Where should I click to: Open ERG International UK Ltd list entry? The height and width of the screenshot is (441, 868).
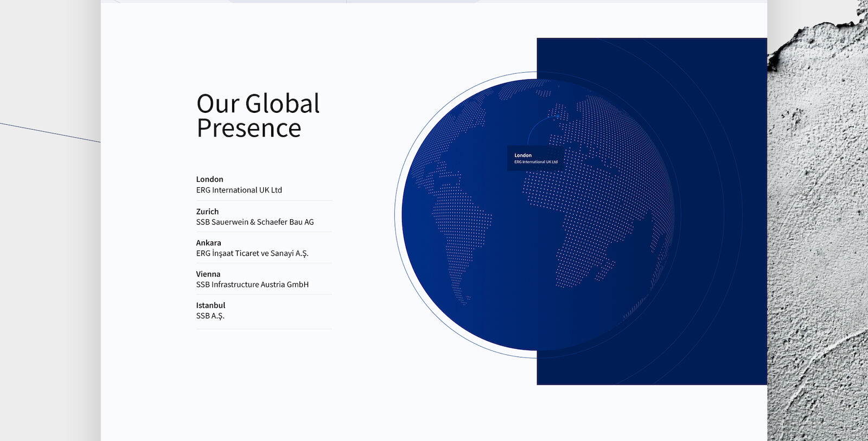239,190
